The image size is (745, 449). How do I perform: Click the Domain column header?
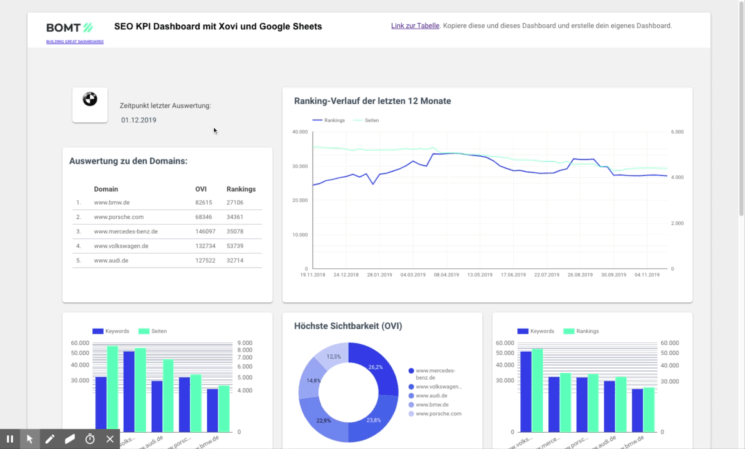click(x=106, y=189)
